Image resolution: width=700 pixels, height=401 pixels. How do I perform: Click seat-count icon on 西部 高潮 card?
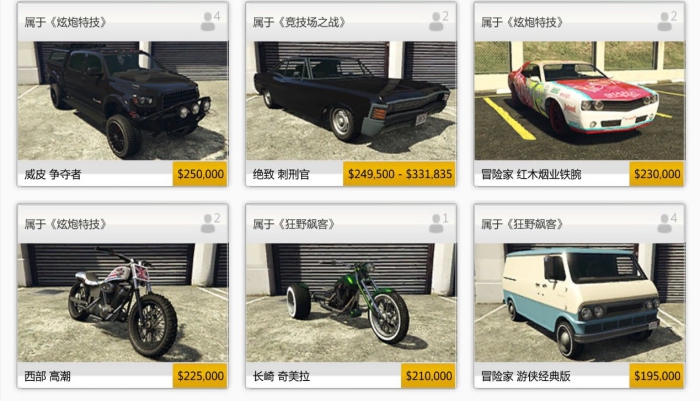coord(210,223)
